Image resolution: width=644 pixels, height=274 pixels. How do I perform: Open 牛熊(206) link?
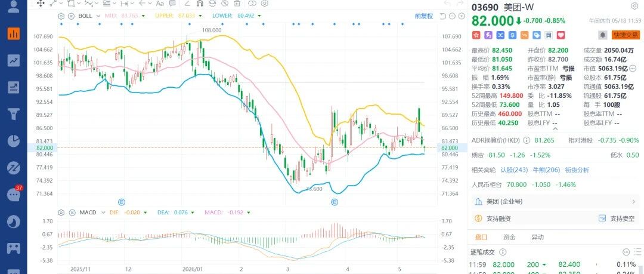coord(546,170)
